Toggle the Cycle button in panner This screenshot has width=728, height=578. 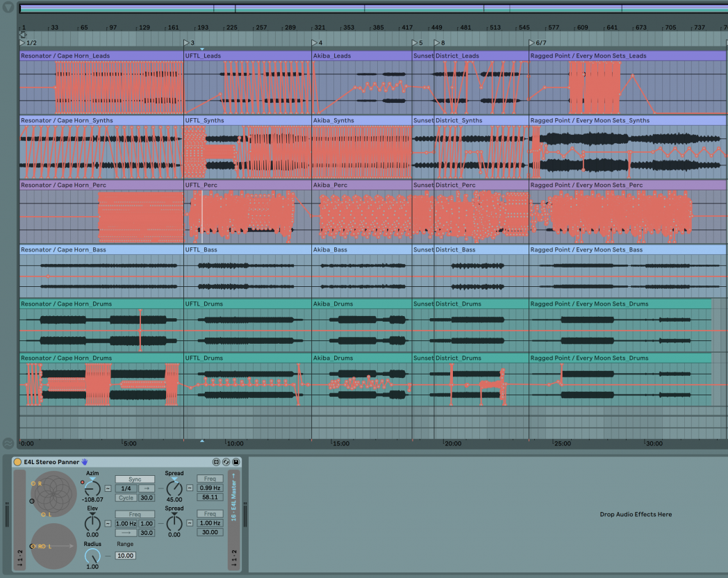[x=126, y=497]
